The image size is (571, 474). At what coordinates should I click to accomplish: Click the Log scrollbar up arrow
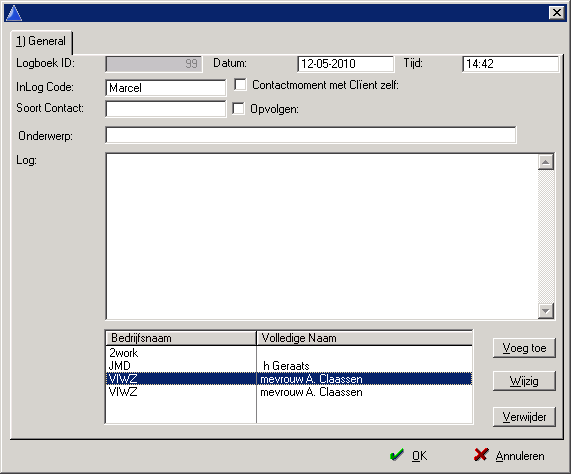click(x=546, y=162)
